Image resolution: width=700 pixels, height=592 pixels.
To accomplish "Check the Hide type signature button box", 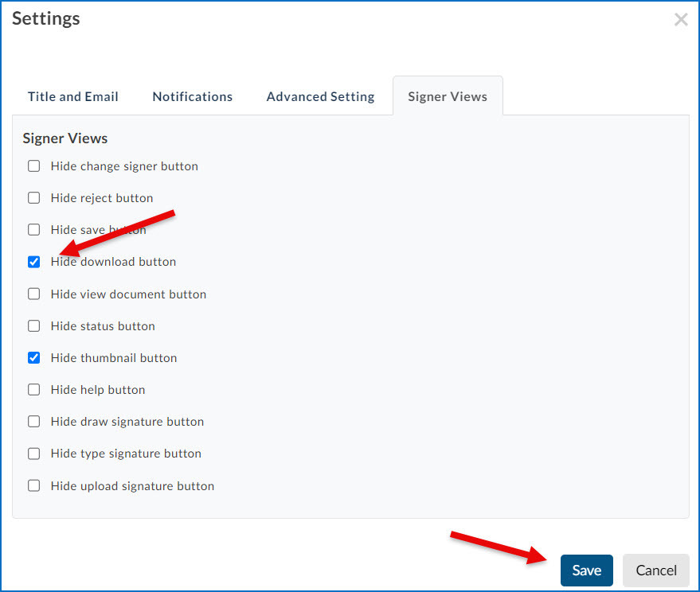I will click(34, 454).
